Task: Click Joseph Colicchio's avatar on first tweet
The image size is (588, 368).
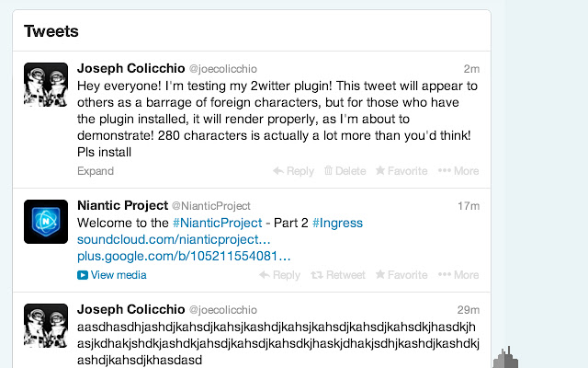Action: click(x=46, y=85)
